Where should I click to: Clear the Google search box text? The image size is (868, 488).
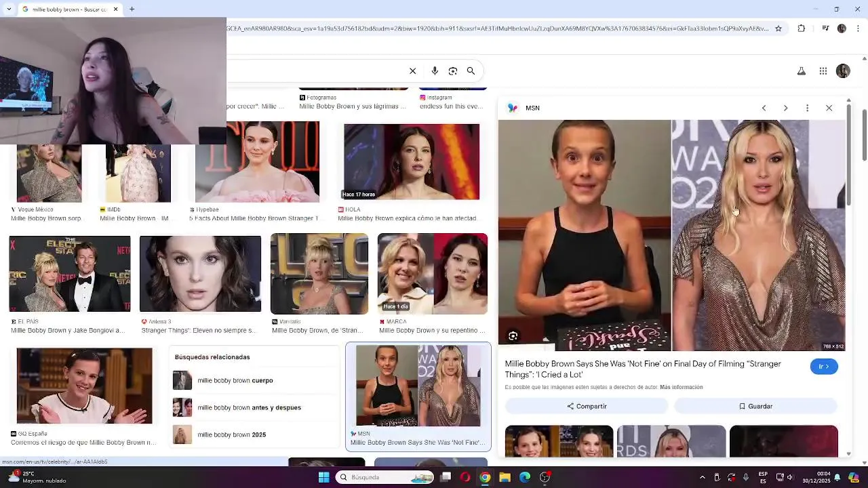(x=412, y=70)
